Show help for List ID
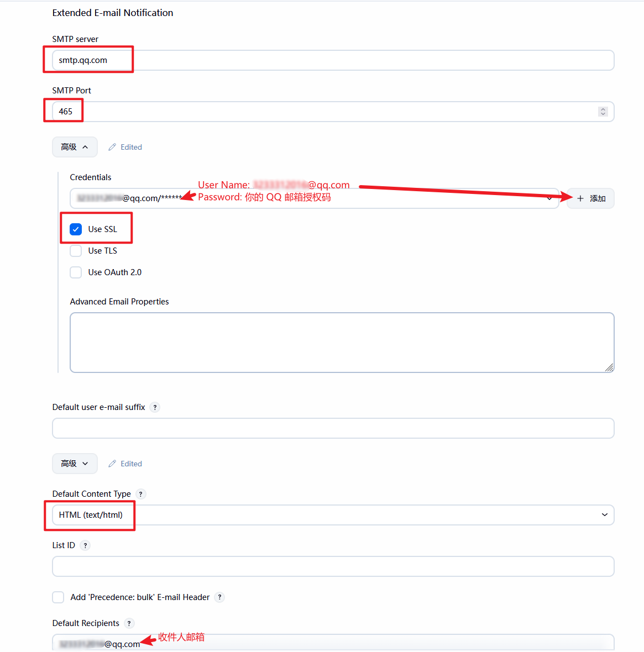The image size is (644, 652). pyautogui.click(x=85, y=545)
